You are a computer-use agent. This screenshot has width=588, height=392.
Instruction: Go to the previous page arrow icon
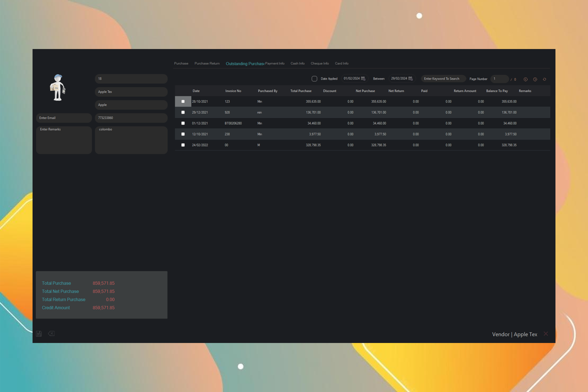[x=525, y=79]
